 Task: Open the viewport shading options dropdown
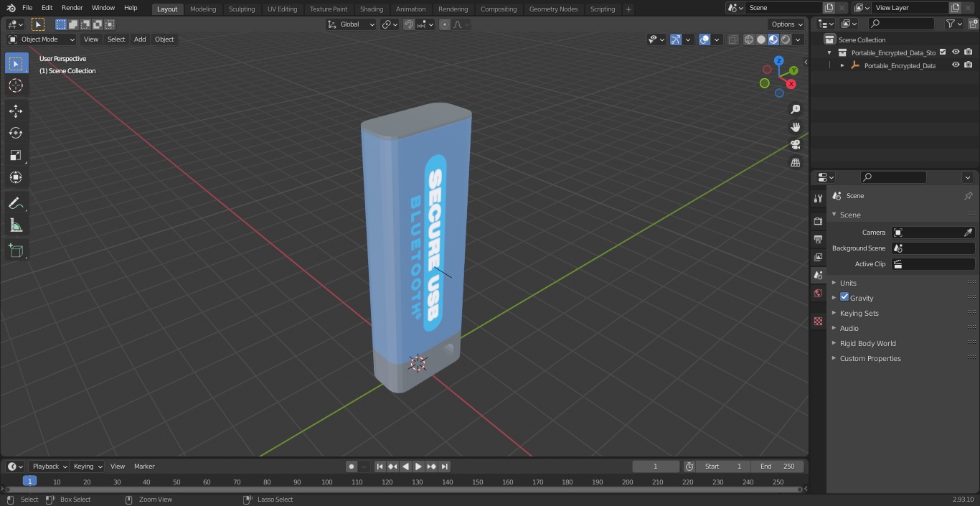click(x=798, y=39)
